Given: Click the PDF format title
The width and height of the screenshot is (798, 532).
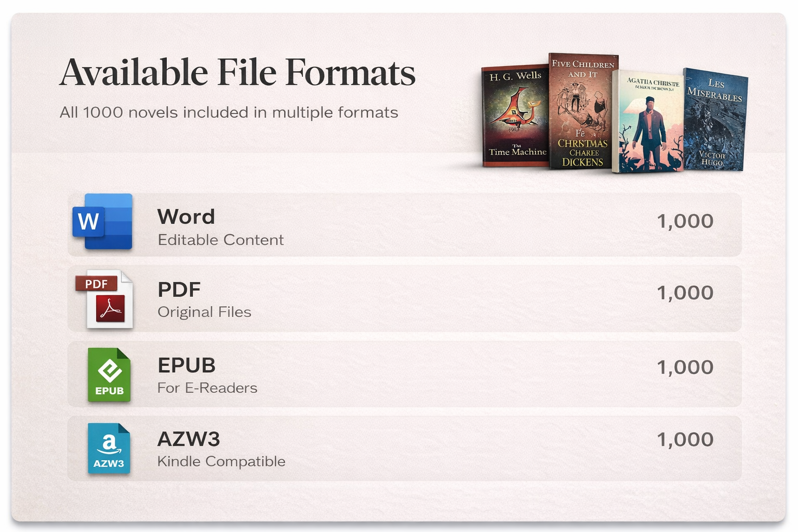Looking at the screenshot, I should (x=179, y=290).
